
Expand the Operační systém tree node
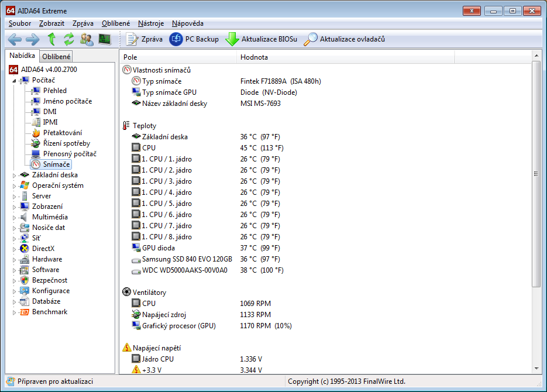click(x=14, y=186)
